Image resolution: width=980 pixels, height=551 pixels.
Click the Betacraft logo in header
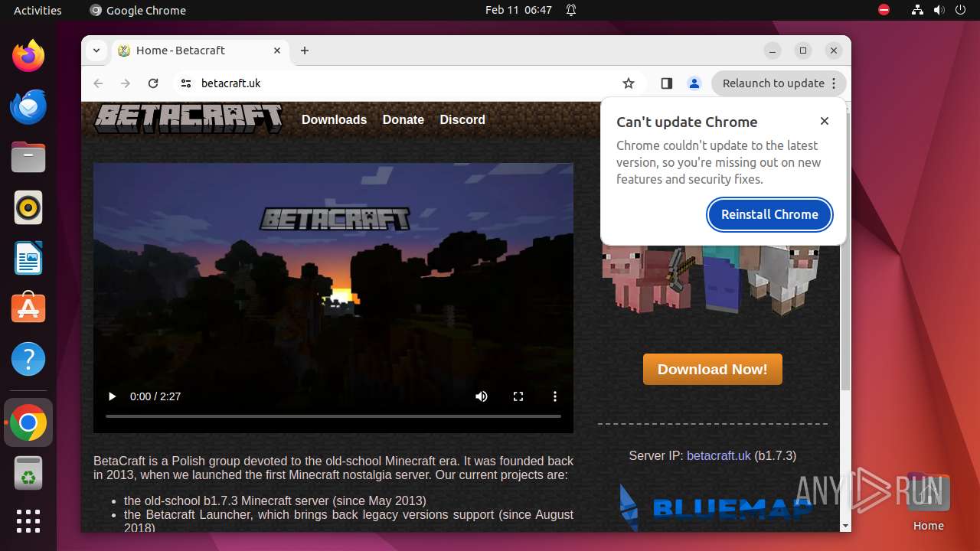(x=188, y=119)
